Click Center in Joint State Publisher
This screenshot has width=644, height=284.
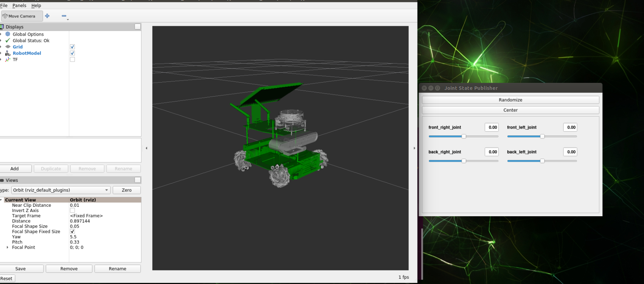(511, 110)
